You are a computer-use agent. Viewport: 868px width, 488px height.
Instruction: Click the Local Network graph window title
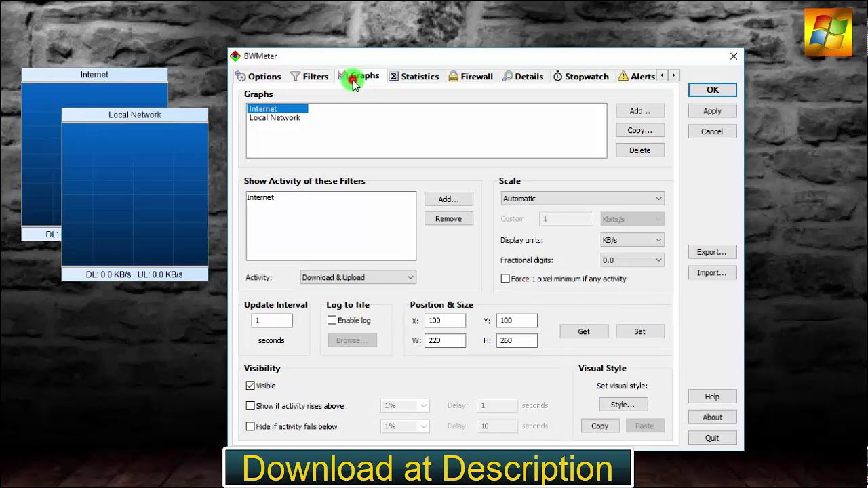pyautogui.click(x=135, y=115)
